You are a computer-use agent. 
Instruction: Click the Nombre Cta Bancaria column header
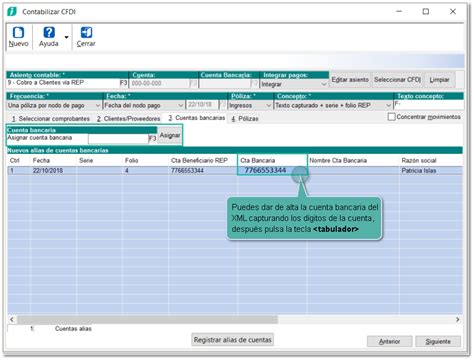click(353, 160)
